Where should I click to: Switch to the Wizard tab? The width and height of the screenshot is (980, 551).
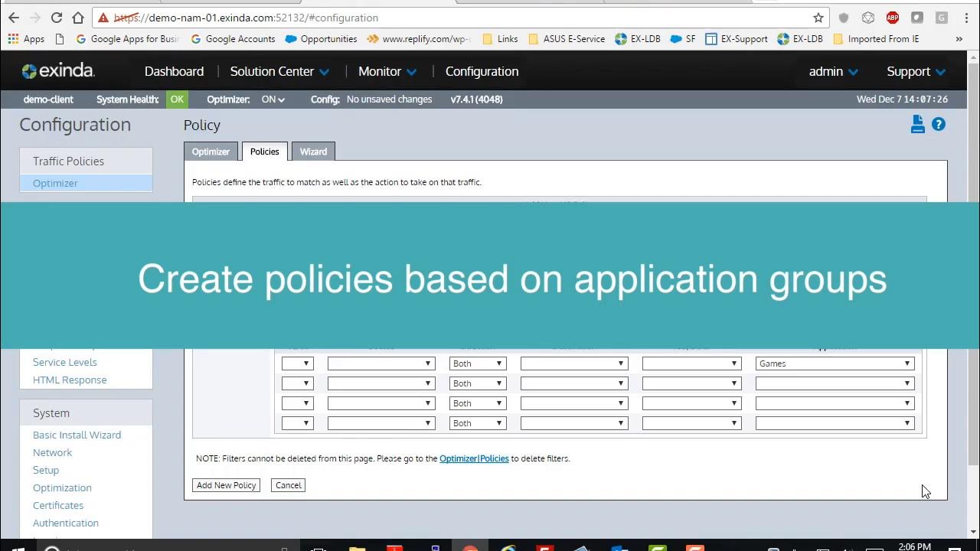[x=313, y=151]
